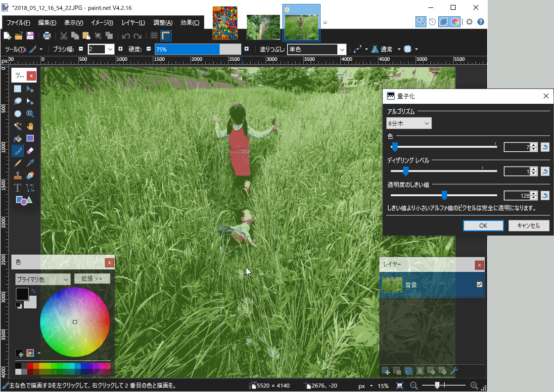The width and height of the screenshot is (554, 392).
Task: Select the Recolor tool
Action: pyautogui.click(x=30, y=175)
